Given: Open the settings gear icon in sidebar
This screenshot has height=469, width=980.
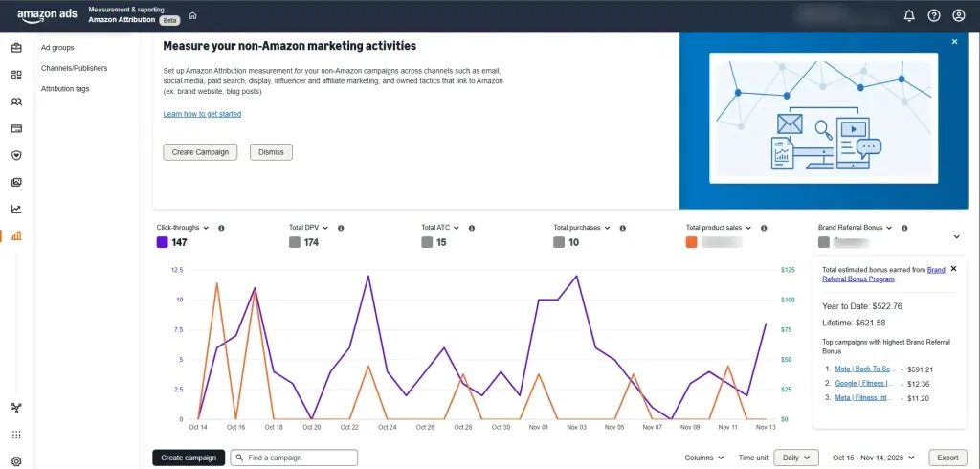Looking at the screenshot, I should pyautogui.click(x=16, y=462).
